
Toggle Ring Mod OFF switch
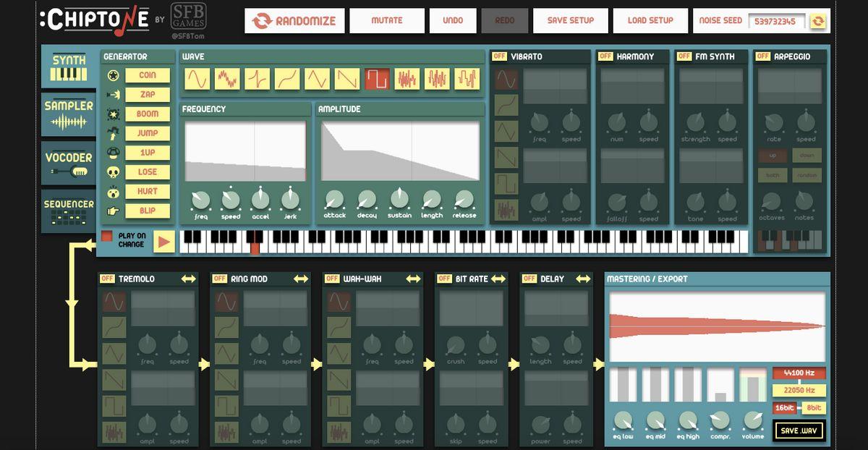coord(220,279)
